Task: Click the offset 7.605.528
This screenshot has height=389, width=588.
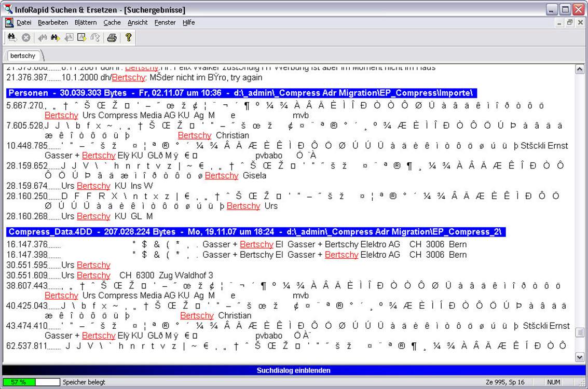Action: [x=25, y=126]
